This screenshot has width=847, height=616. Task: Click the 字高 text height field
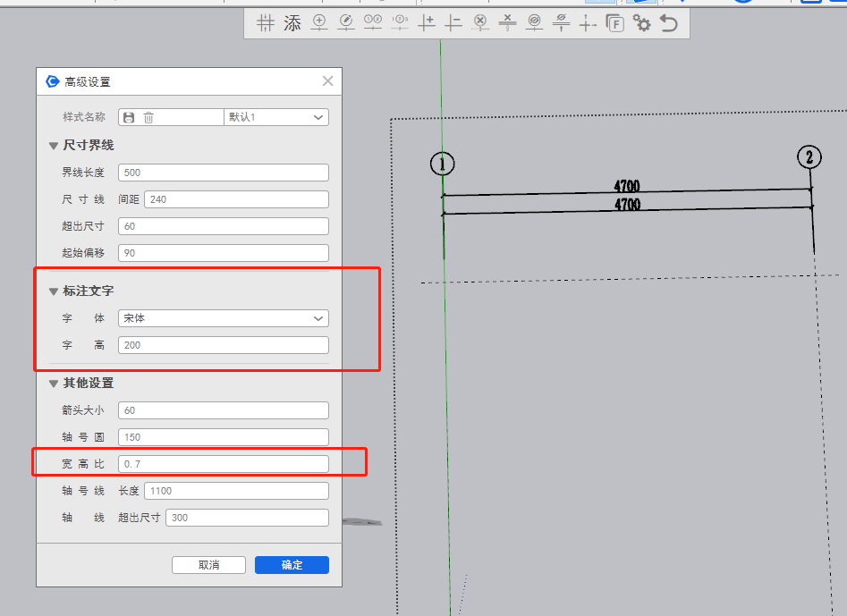223,345
